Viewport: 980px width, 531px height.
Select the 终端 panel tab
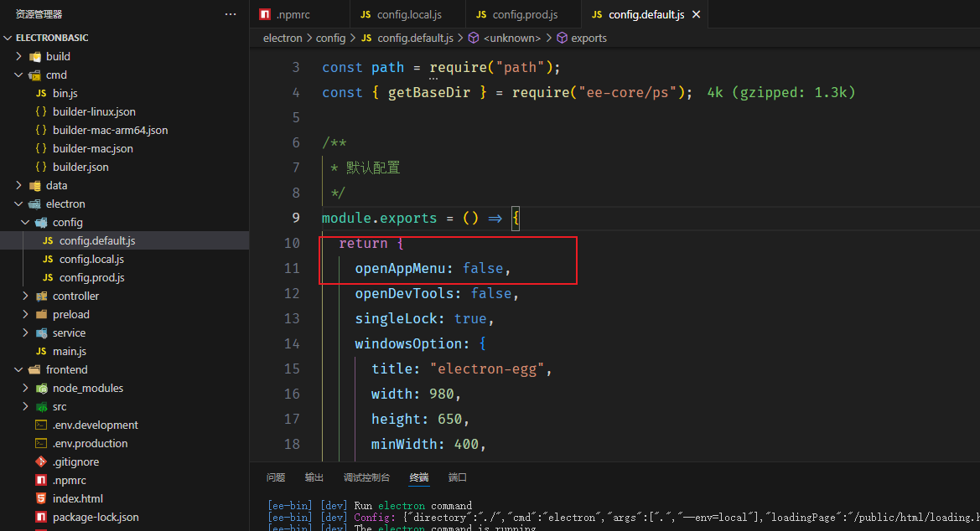(x=419, y=477)
